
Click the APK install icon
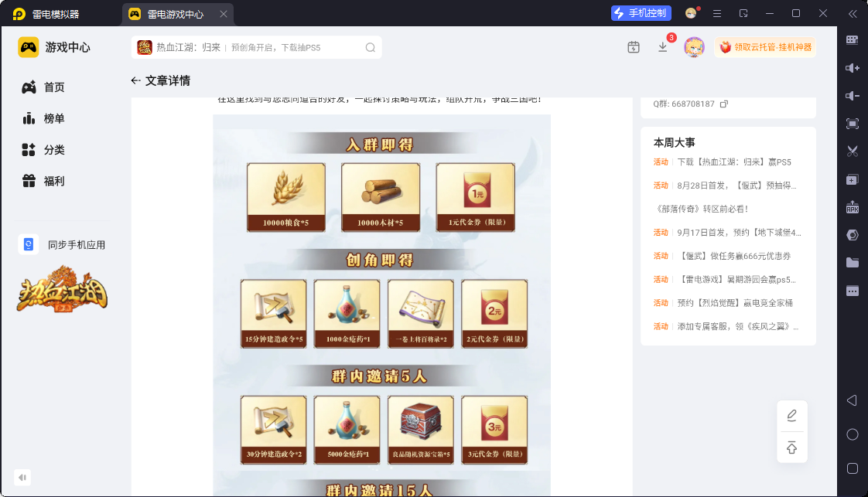coord(853,206)
